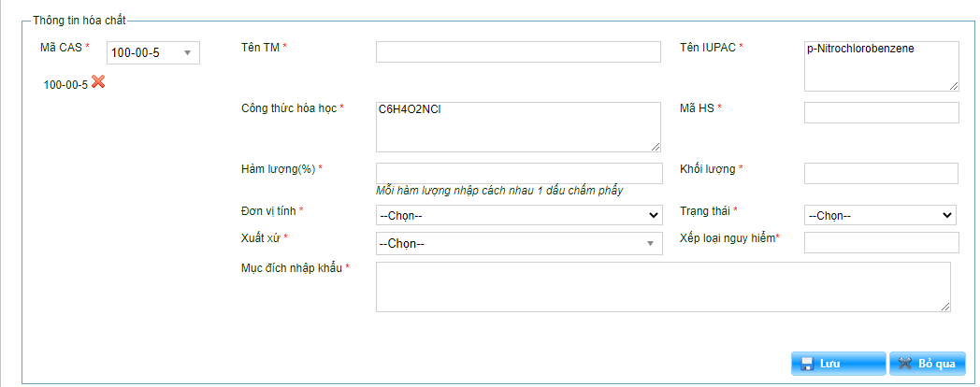Focus the Mã HS input field
This screenshot has height=387, width=980.
pyautogui.click(x=881, y=113)
